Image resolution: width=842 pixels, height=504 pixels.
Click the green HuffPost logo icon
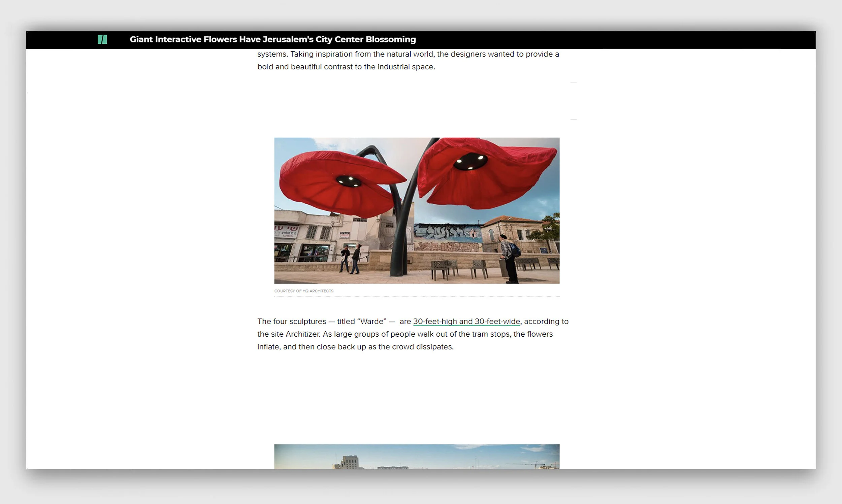(102, 39)
